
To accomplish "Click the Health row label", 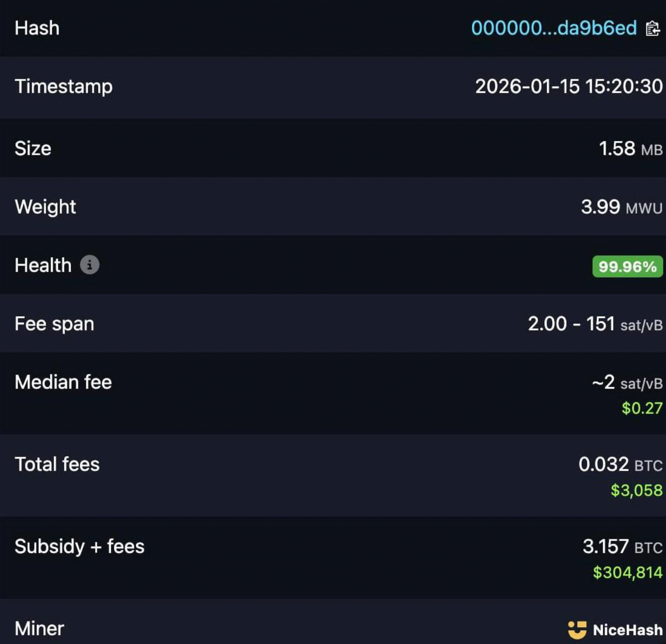I will tap(43, 265).
